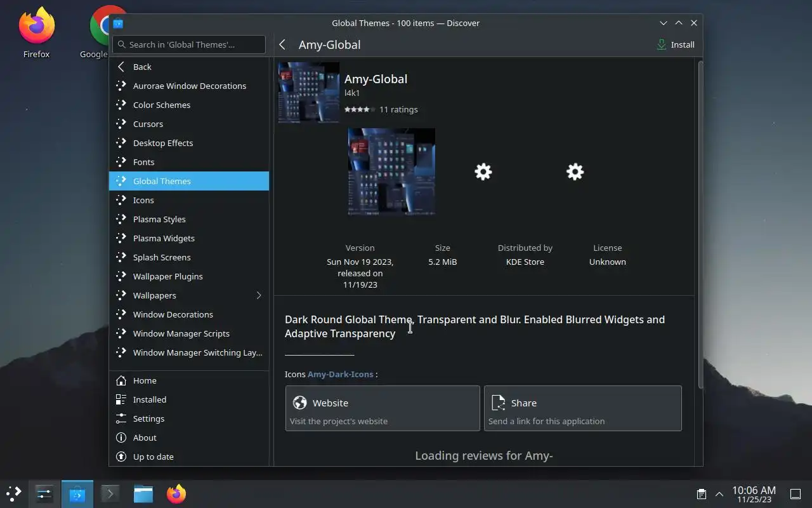Expand the Wallpapers submenu chevron

259,295
